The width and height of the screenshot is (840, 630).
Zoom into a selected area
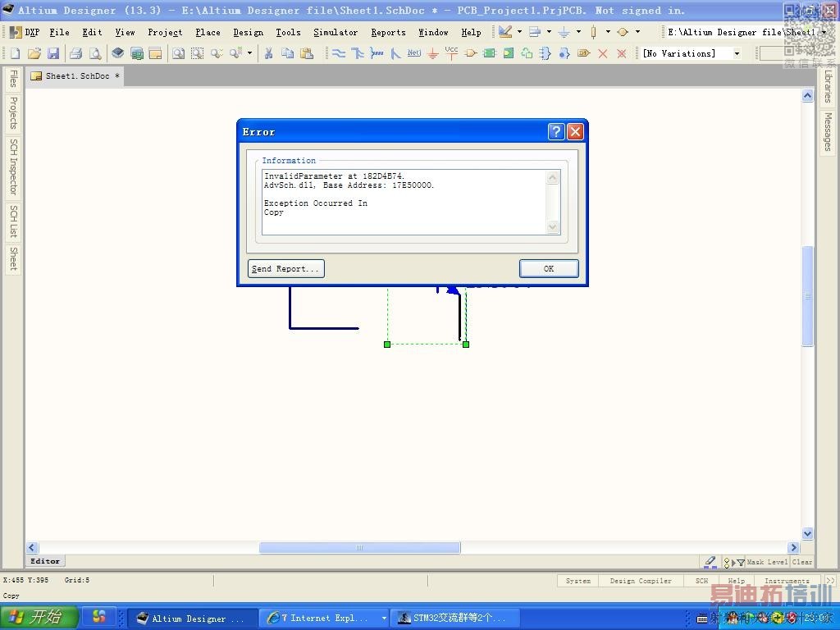tap(197, 53)
